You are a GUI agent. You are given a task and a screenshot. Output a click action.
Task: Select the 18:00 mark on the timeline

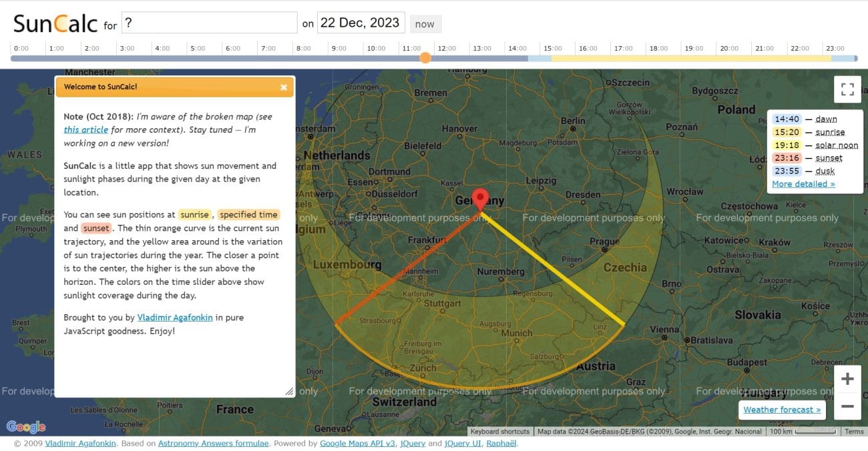point(658,49)
